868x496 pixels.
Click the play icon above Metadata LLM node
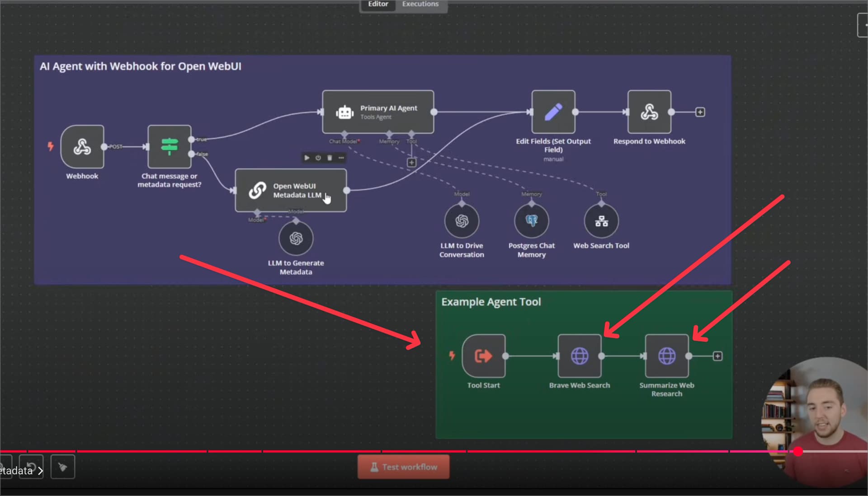[307, 158]
